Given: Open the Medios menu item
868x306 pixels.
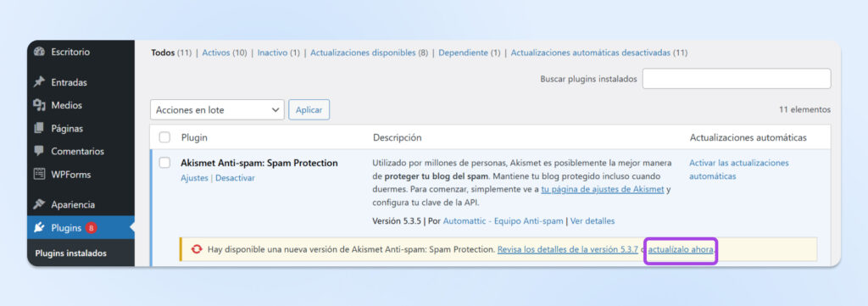Looking at the screenshot, I should 66,105.
